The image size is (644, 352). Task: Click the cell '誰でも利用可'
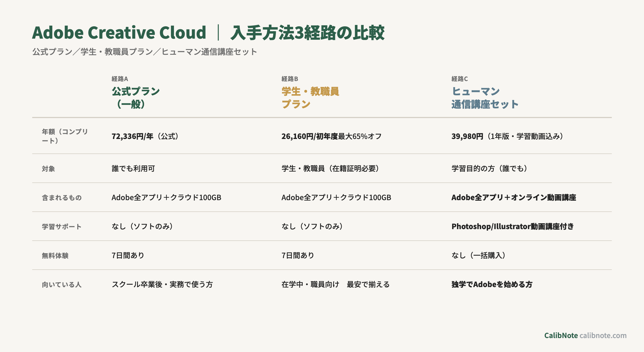click(x=133, y=168)
